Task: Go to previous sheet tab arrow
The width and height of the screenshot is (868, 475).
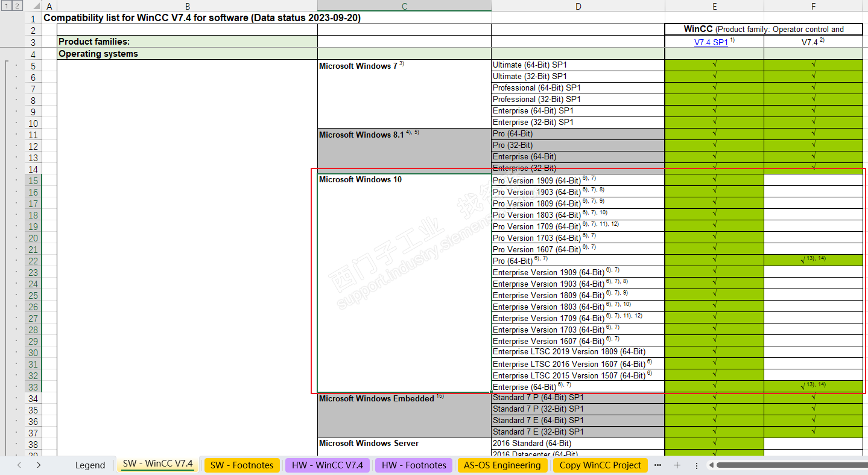Action: tap(19, 465)
